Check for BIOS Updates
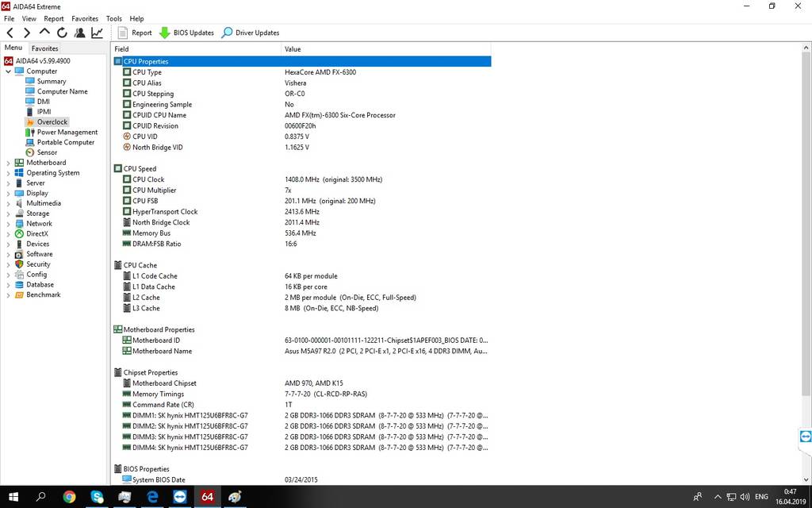 click(186, 33)
